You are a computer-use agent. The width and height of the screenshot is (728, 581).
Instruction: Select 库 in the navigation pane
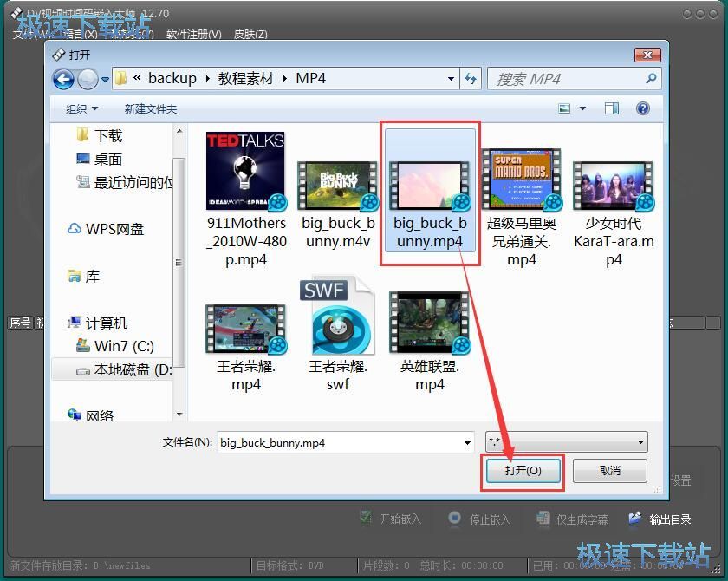[83, 277]
